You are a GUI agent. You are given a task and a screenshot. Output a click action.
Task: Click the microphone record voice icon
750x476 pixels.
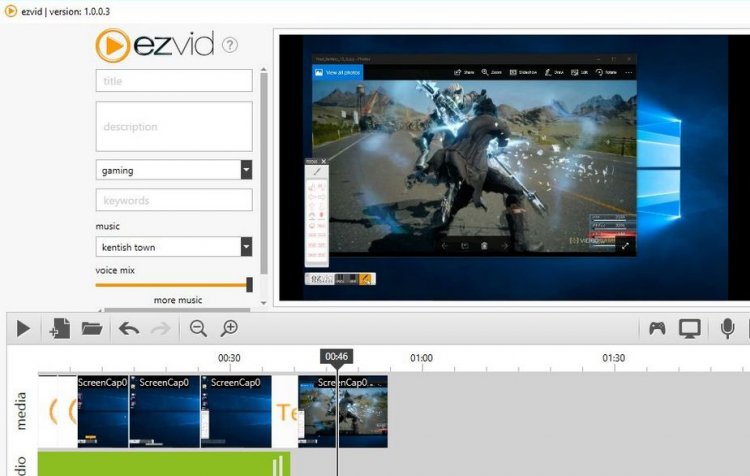(728, 328)
